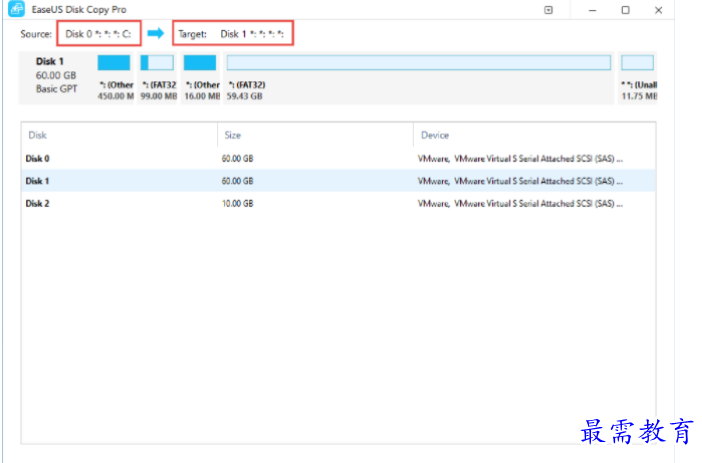The width and height of the screenshot is (702, 463).
Task: Open the title bar dropdown menu icon
Action: click(x=548, y=10)
